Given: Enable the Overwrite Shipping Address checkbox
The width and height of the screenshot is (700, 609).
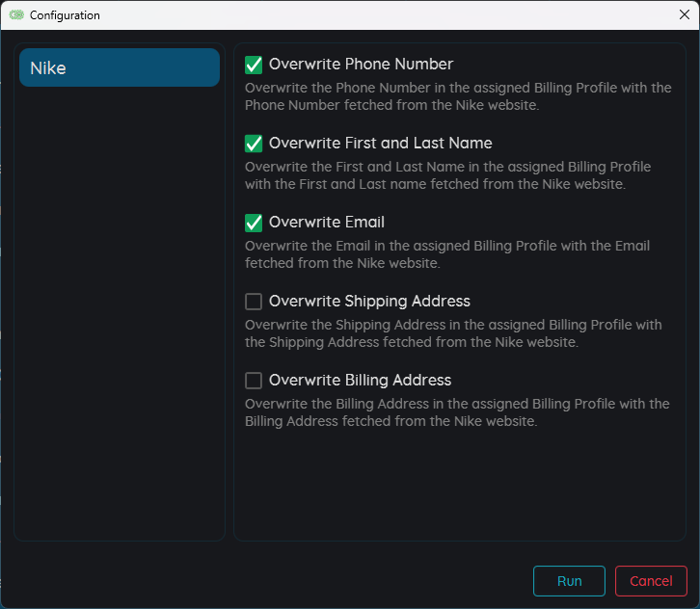Looking at the screenshot, I should 254,302.
